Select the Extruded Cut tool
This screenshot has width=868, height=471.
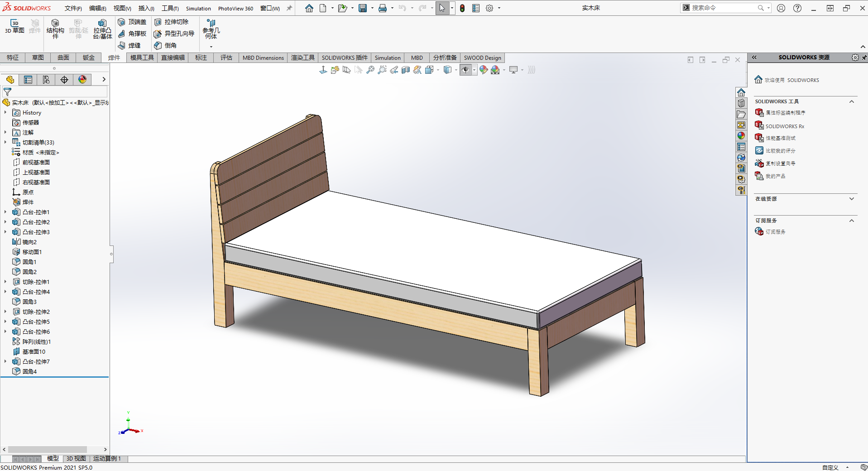pyautogui.click(x=172, y=22)
